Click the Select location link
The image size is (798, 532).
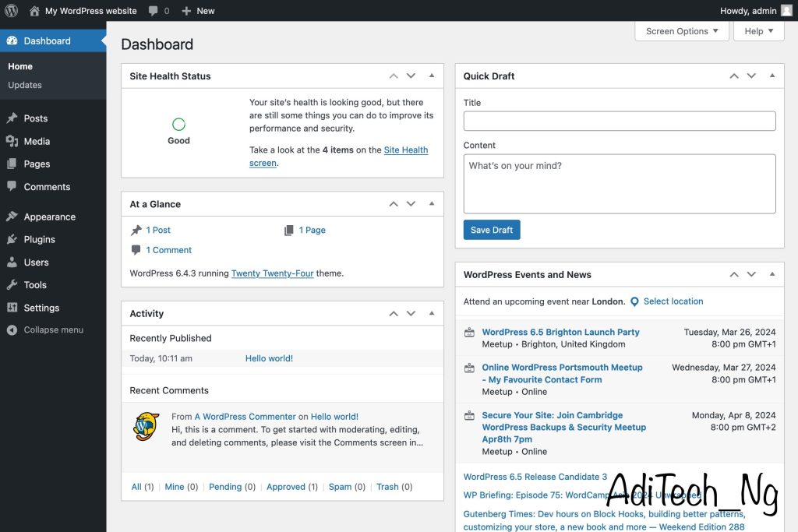click(673, 301)
